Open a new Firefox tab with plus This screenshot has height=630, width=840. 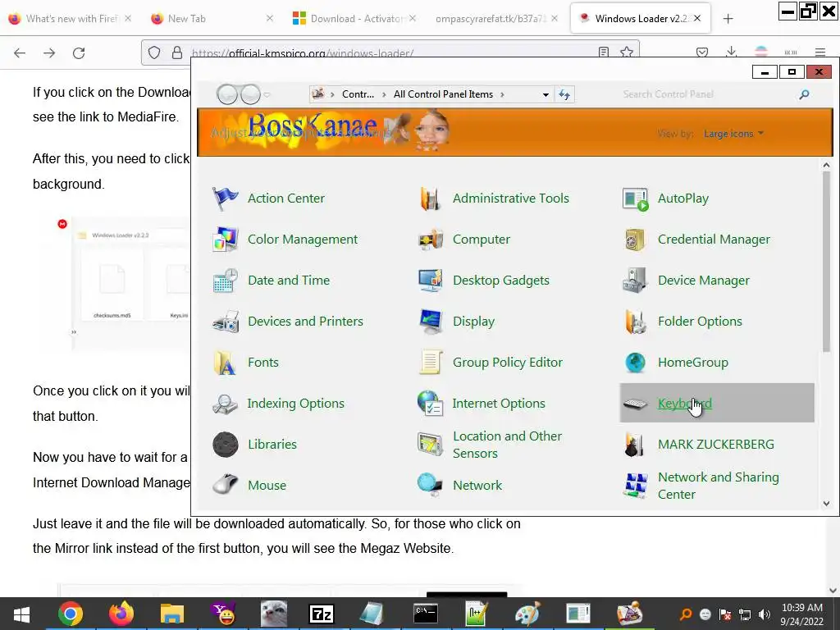tap(728, 19)
